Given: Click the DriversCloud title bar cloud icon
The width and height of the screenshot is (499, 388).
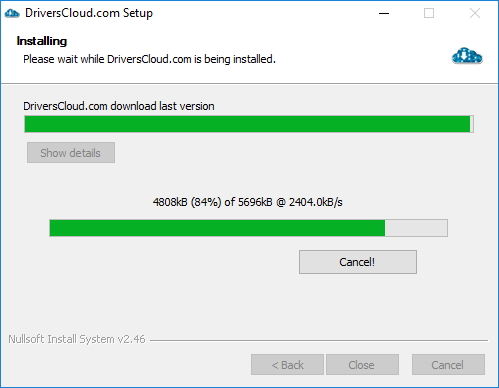Looking at the screenshot, I should [12, 13].
